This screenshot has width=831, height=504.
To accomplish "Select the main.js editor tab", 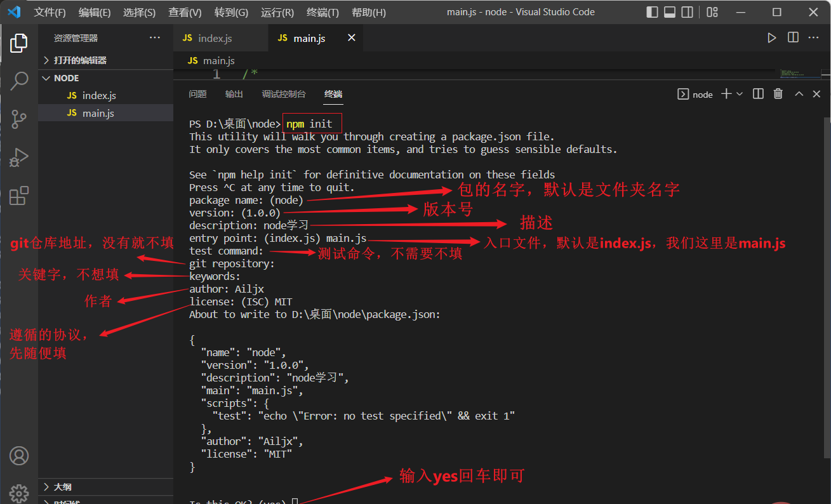I will click(x=316, y=38).
